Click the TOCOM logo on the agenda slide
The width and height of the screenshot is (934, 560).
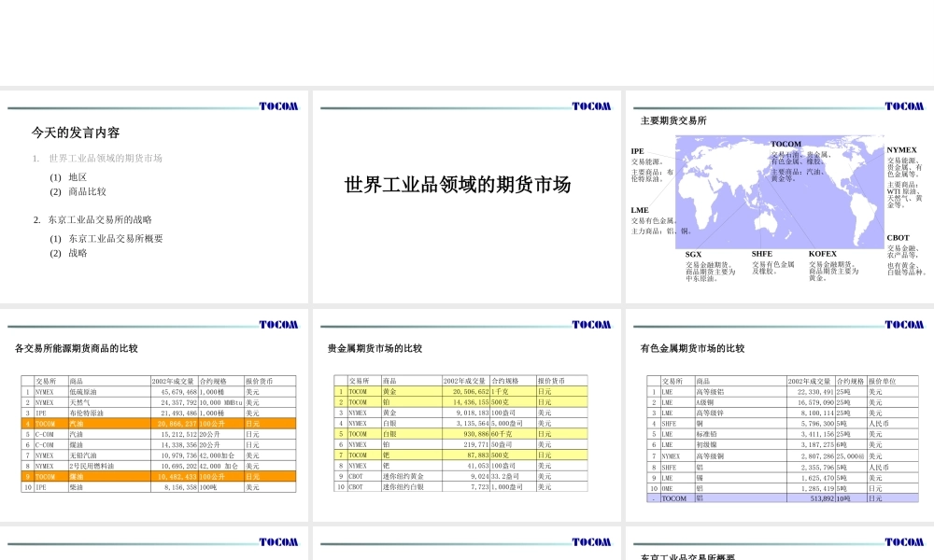tap(277, 106)
